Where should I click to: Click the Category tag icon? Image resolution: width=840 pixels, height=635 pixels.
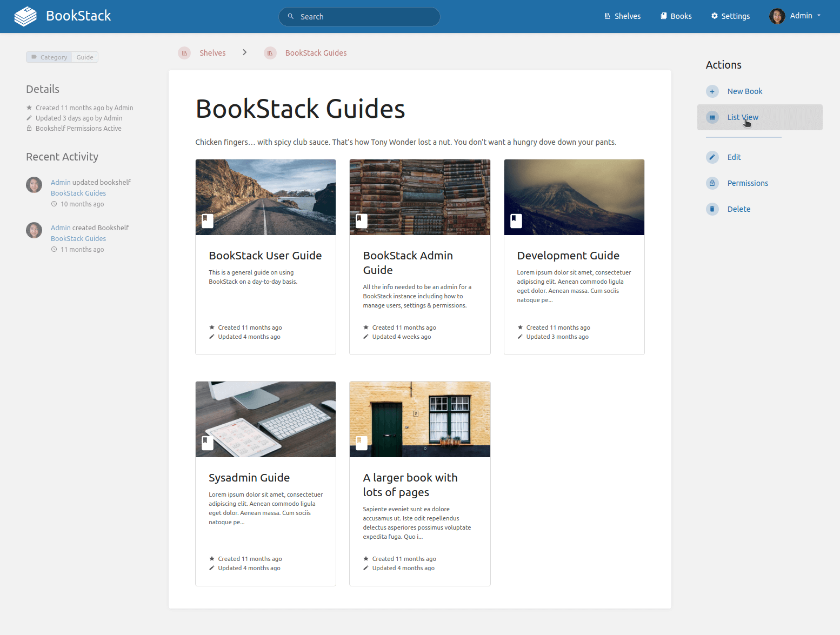click(34, 57)
